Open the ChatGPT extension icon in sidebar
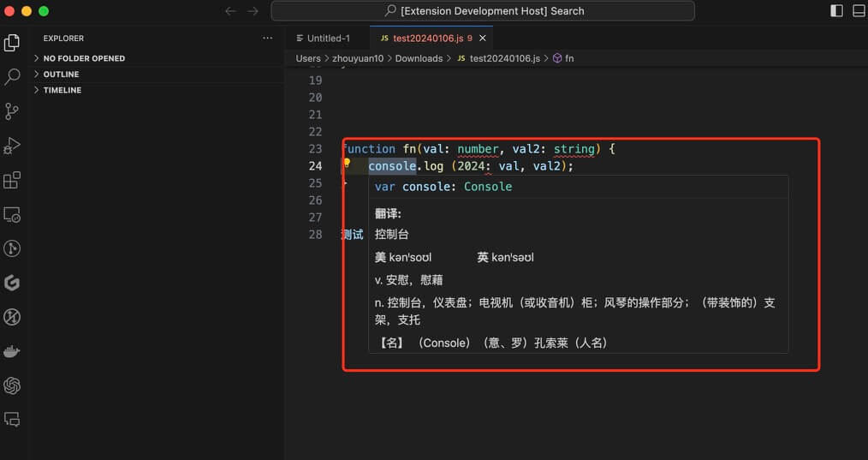Viewport: 868px width, 460px height. tap(12, 385)
